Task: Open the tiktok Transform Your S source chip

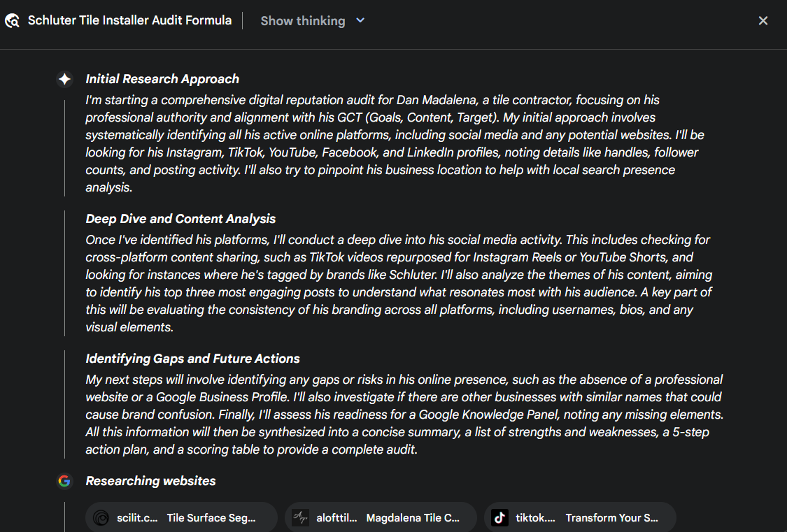Action: click(x=580, y=517)
